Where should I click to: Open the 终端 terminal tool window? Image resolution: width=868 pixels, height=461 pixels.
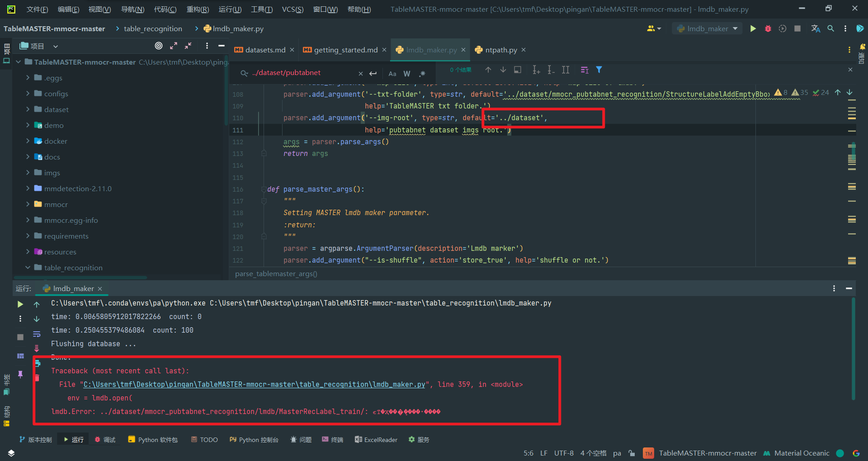tap(332, 439)
